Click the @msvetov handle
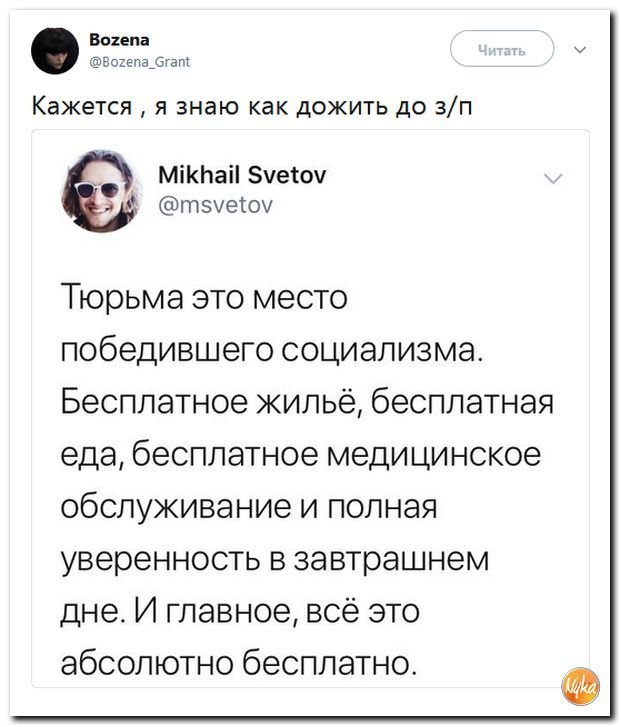Screen dimensions: 621x727 [216, 204]
